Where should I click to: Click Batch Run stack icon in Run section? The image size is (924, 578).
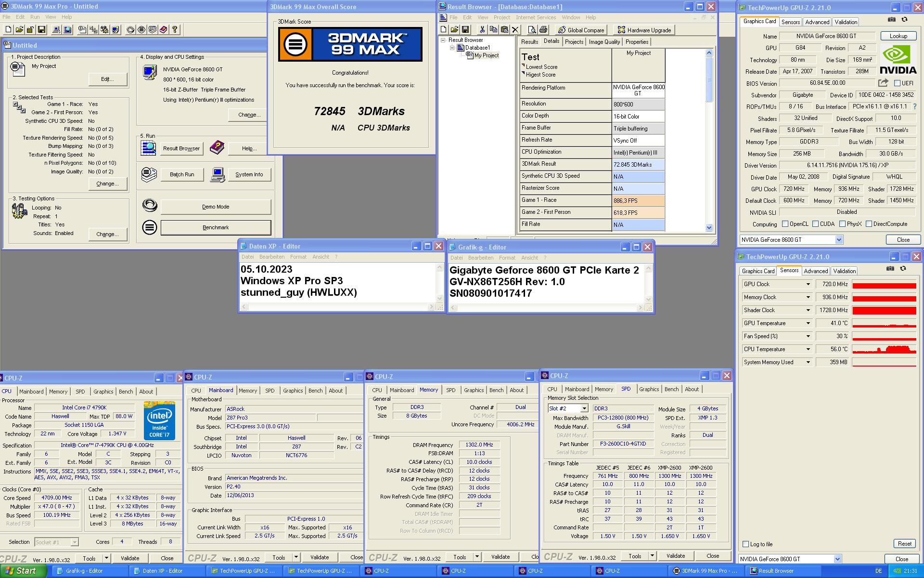click(149, 174)
